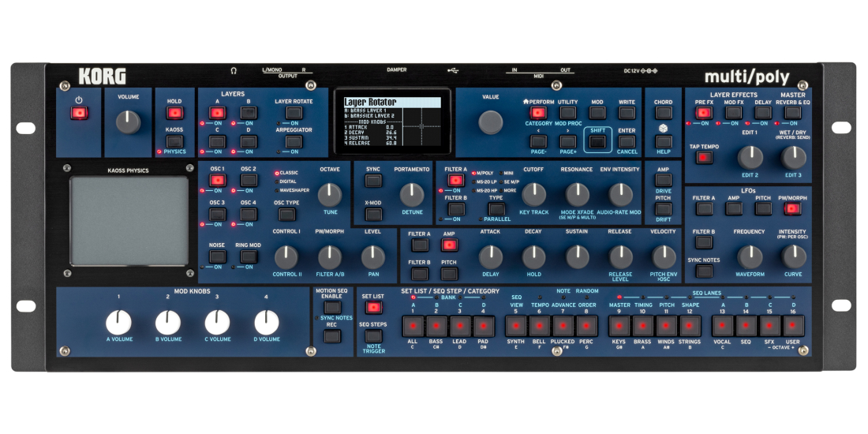Viewport: 868px width, 434px height.
Task: Select the MOD FX effect button
Action: click(x=734, y=113)
